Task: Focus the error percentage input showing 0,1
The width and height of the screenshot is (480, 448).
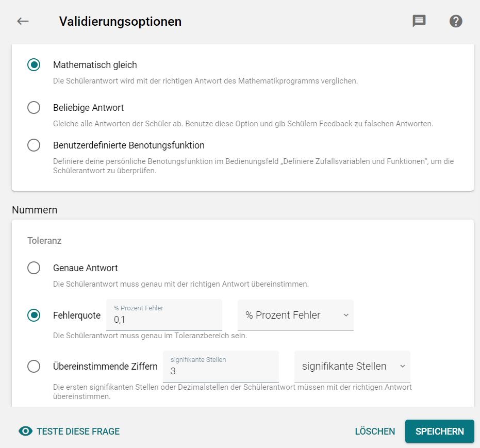Action: [x=164, y=319]
